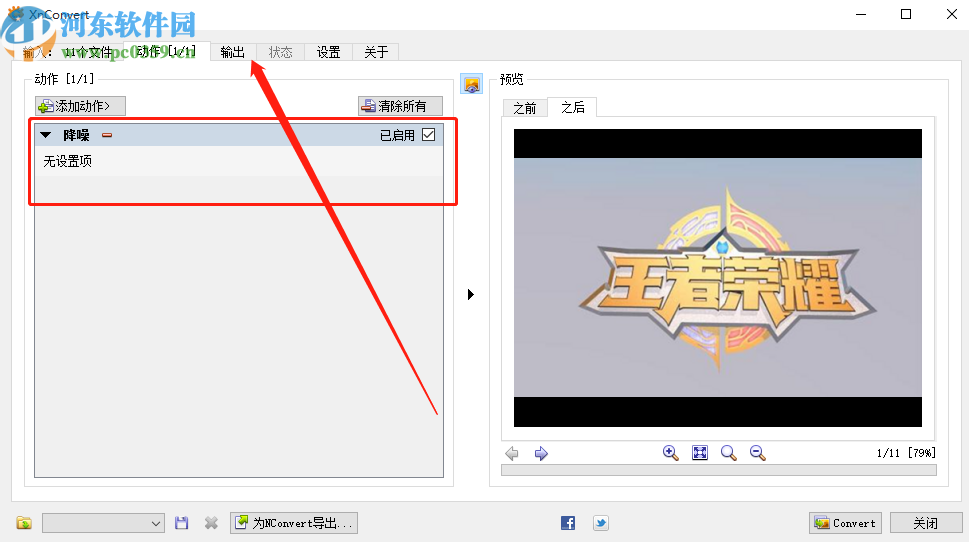Go to previous preview image arrow
Screen dimensions: 969x542
[512, 453]
